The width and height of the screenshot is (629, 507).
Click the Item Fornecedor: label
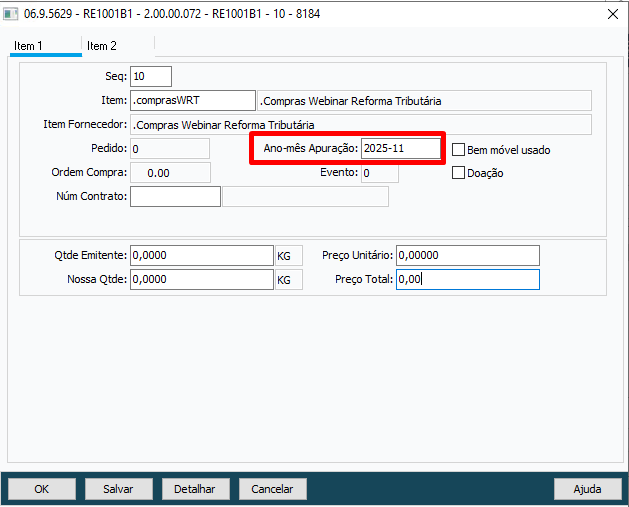pos(85,124)
